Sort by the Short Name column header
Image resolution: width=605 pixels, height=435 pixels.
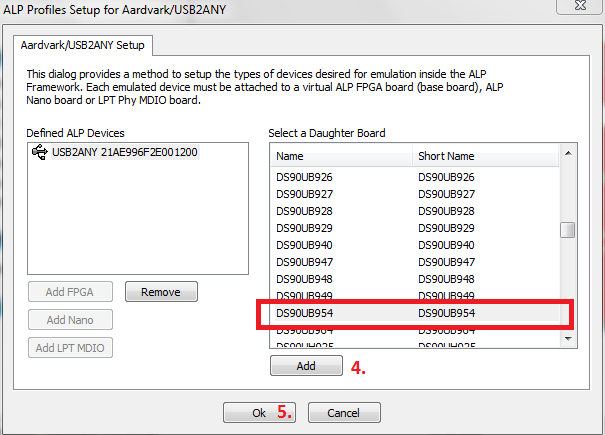(485, 156)
